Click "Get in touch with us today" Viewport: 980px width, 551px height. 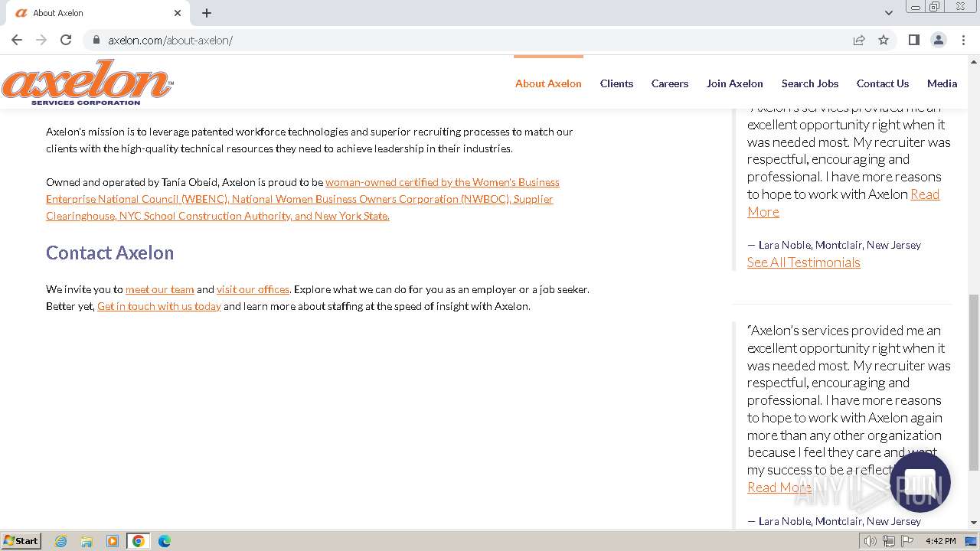159,306
